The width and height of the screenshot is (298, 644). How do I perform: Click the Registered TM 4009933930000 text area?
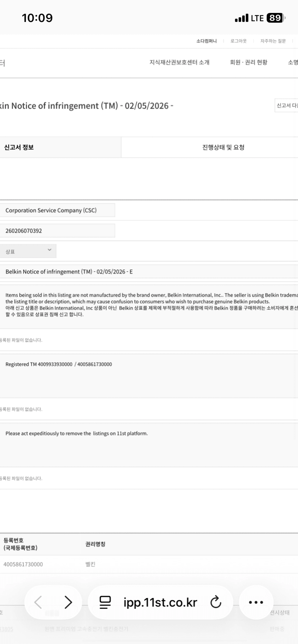[149, 376]
